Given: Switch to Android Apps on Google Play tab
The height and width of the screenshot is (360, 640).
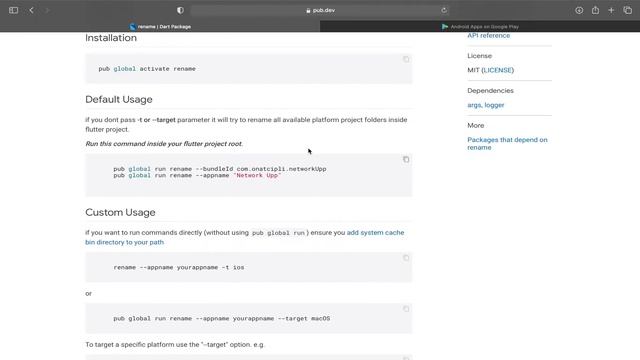Looking at the screenshot, I should [480, 27].
